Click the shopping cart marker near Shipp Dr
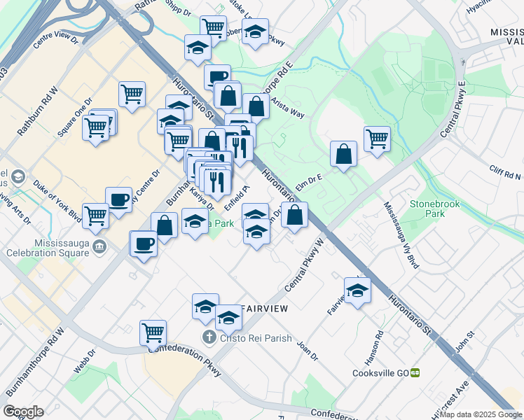The height and width of the screenshot is (420, 524). tap(214, 29)
